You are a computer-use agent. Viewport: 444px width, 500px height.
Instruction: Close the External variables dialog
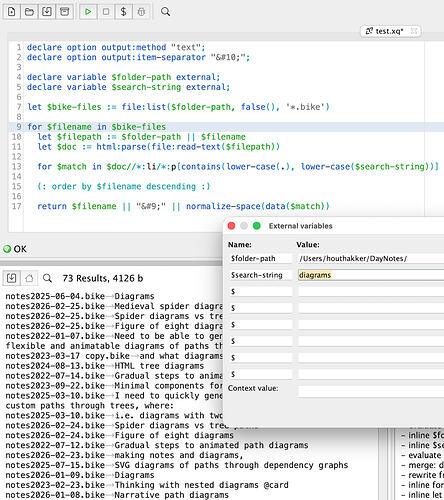(x=231, y=226)
